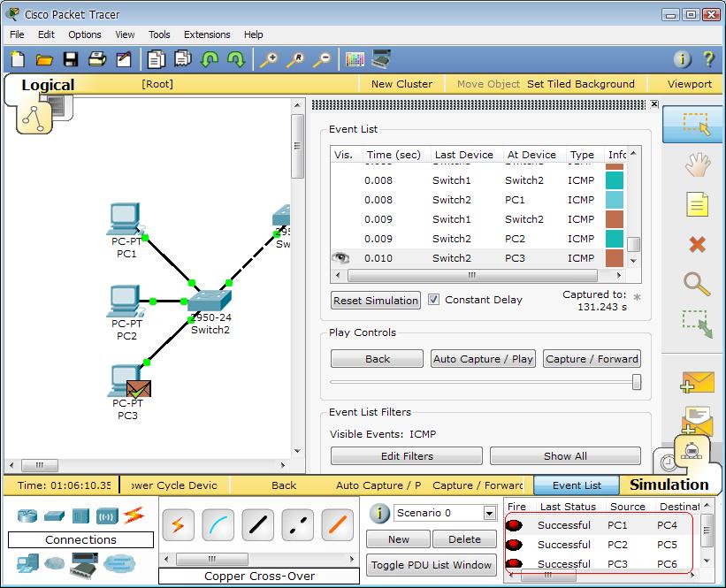This screenshot has width=726, height=588.
Task: Click the Zoom In magnifier icon
Action: 269,60
